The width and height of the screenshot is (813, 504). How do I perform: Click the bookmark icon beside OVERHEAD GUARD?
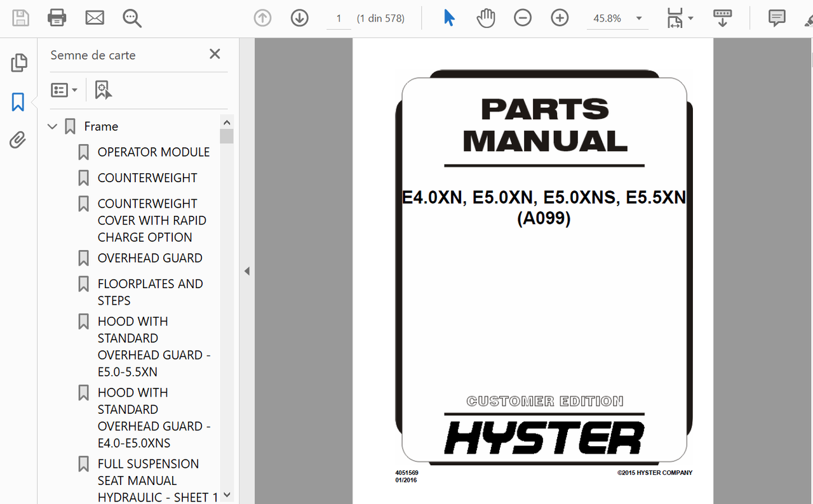[x=83, y=258]
